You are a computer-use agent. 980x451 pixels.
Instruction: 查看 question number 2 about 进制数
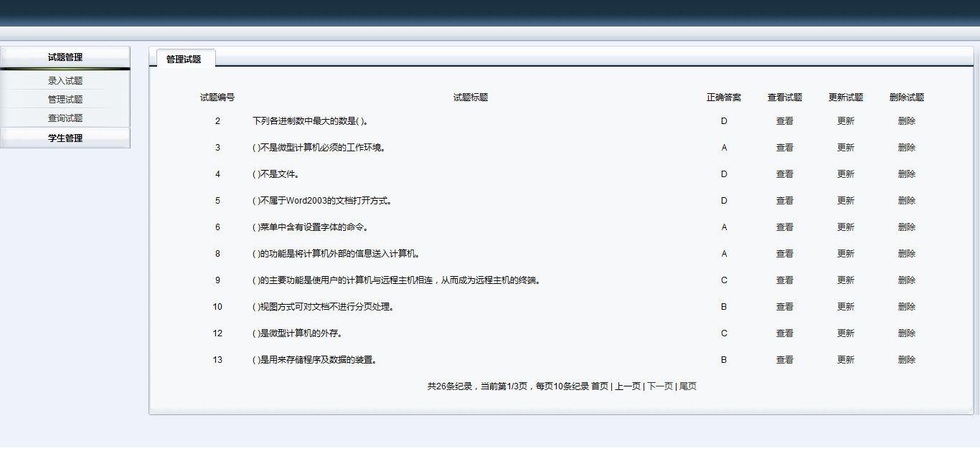(x=784, y=120)
